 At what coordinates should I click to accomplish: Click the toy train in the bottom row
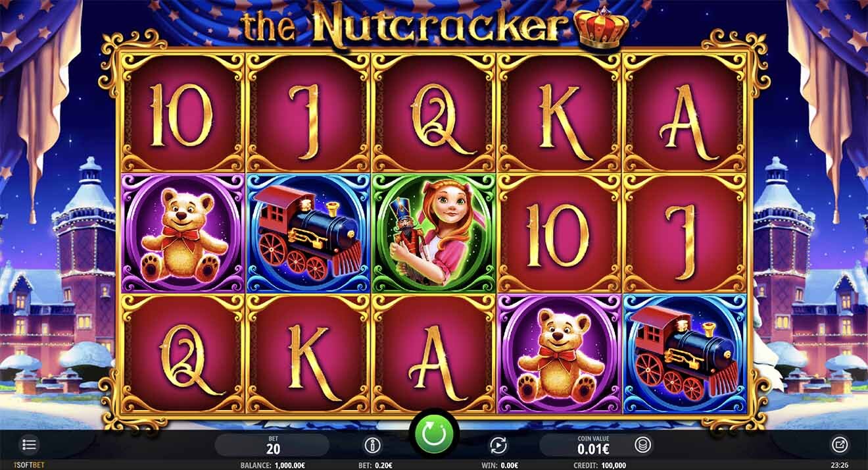684,354
